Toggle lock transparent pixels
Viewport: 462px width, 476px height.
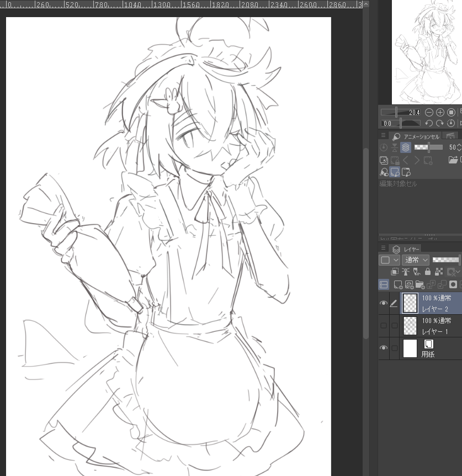pyautogui.click(x=439, y=271)
